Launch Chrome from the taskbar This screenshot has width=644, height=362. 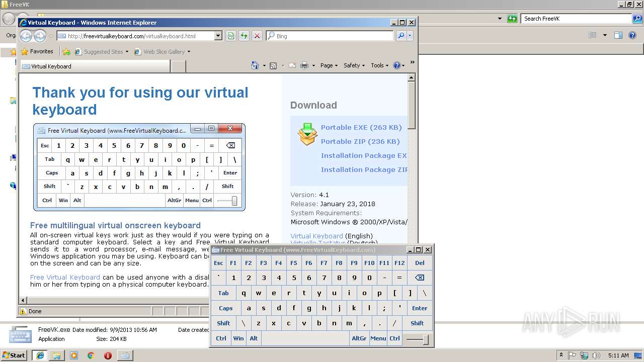tap(91, 355)
